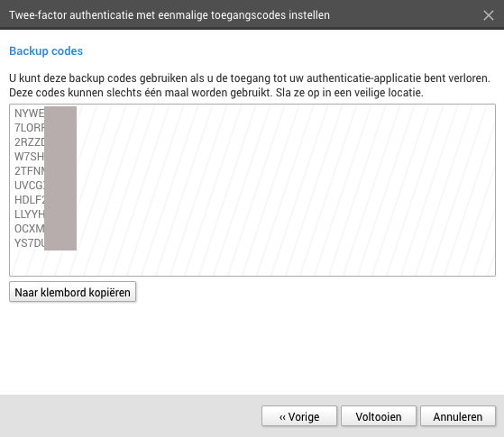Close the two-factor setup dialog with the X
The height and width of the screenshot is (437, 504).
click(489, 15)
